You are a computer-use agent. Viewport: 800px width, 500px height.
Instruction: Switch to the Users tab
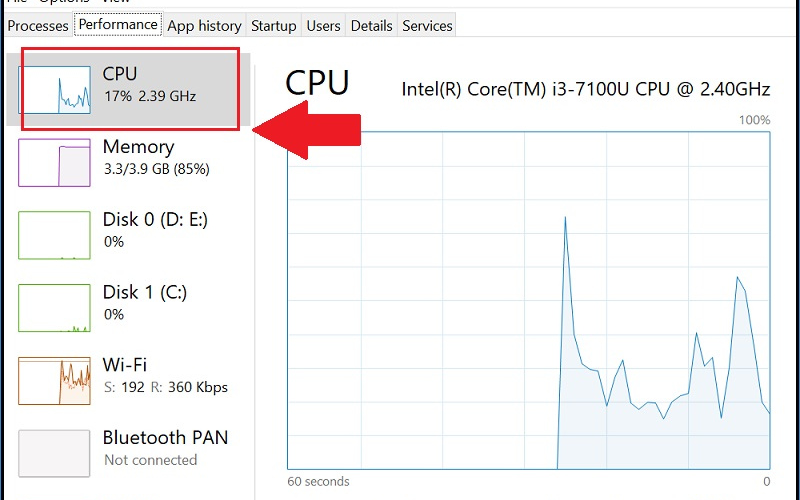pos(323,26)
